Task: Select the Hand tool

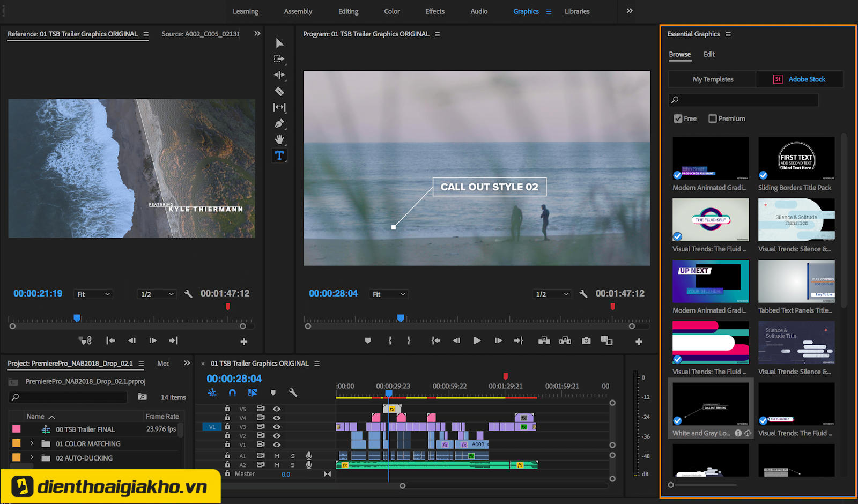Action: pos(279,139)
